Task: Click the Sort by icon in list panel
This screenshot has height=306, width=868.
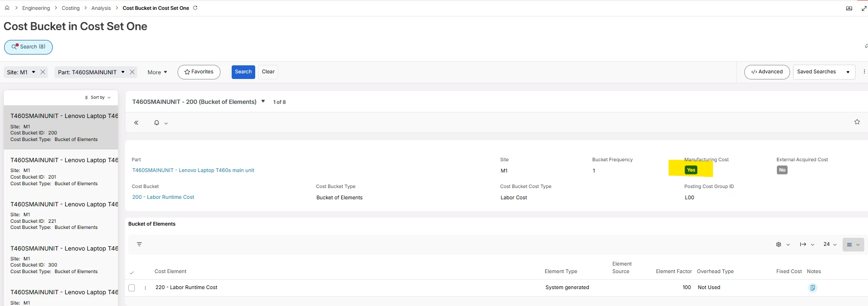Action: point(86,97)
